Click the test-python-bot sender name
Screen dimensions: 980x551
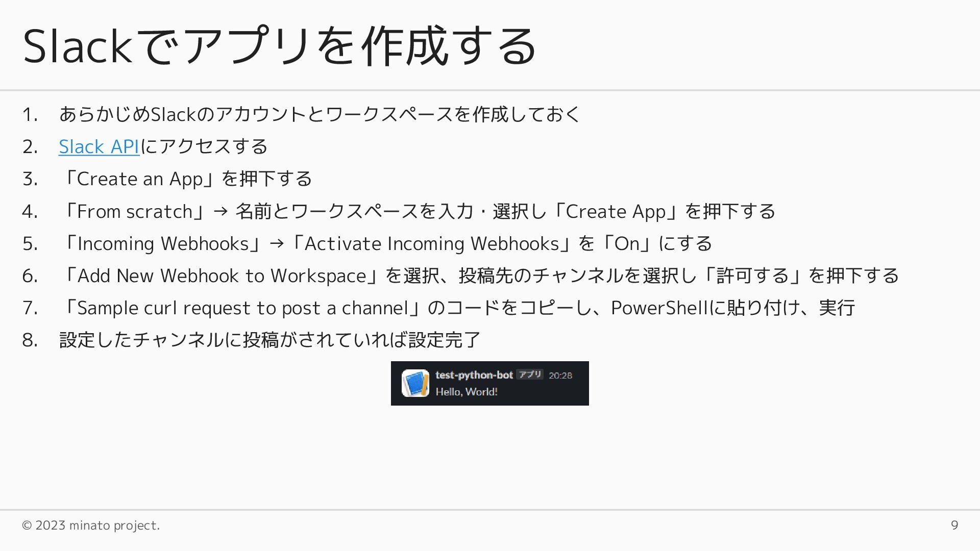click(474, 375)
